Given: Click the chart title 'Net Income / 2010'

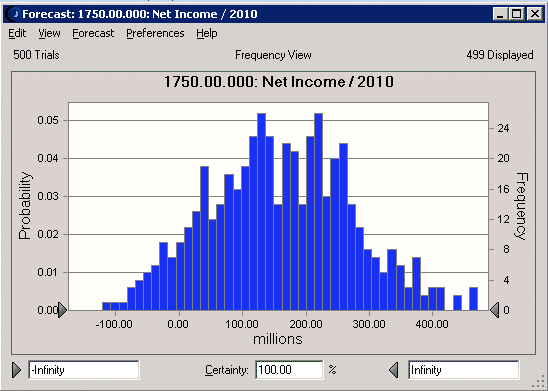Looking at the screenshot, I should coord(279,82).
